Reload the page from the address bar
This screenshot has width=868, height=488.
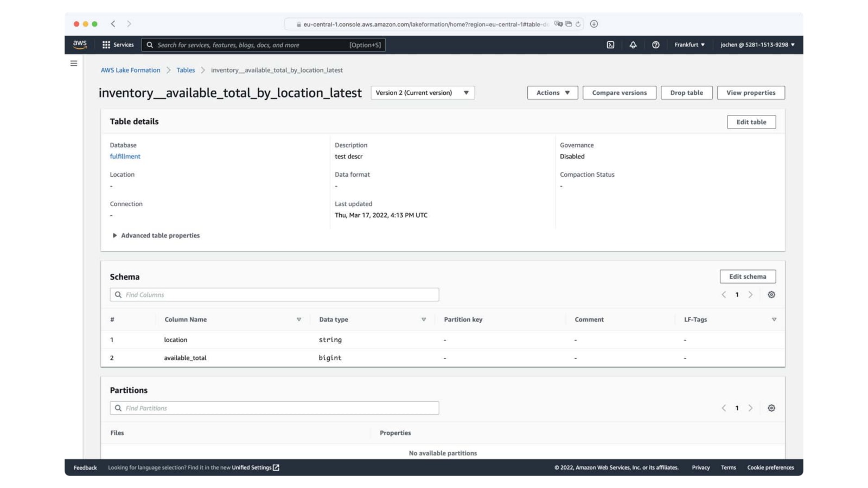click(x=578, y=24)
